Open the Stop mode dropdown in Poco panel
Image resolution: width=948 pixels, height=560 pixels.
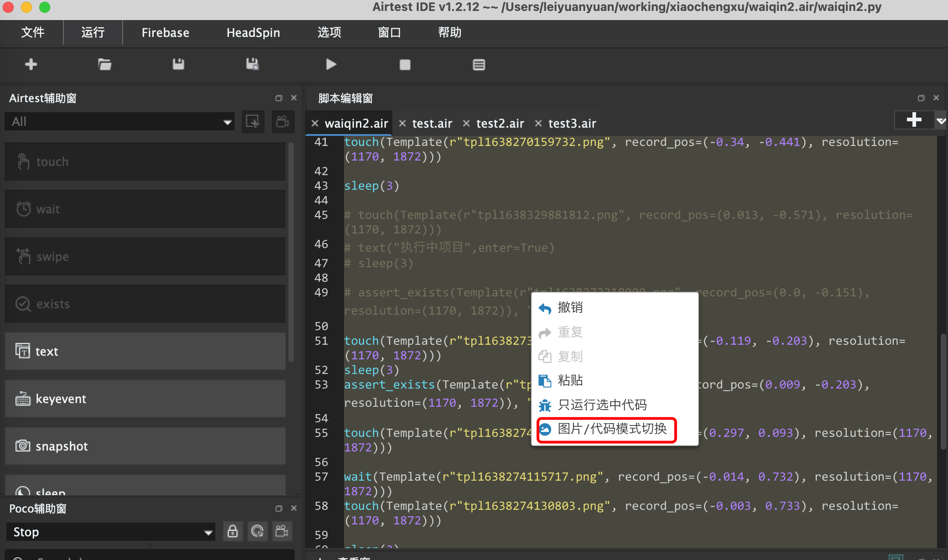tap(111, 532)
